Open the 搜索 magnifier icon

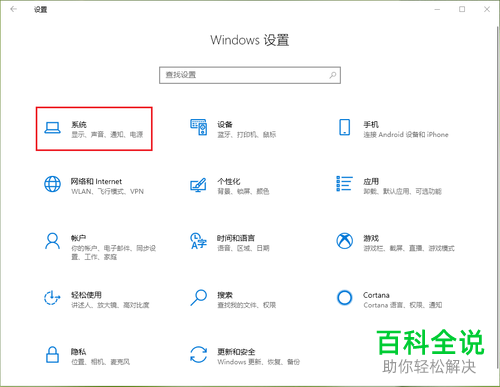198,297
